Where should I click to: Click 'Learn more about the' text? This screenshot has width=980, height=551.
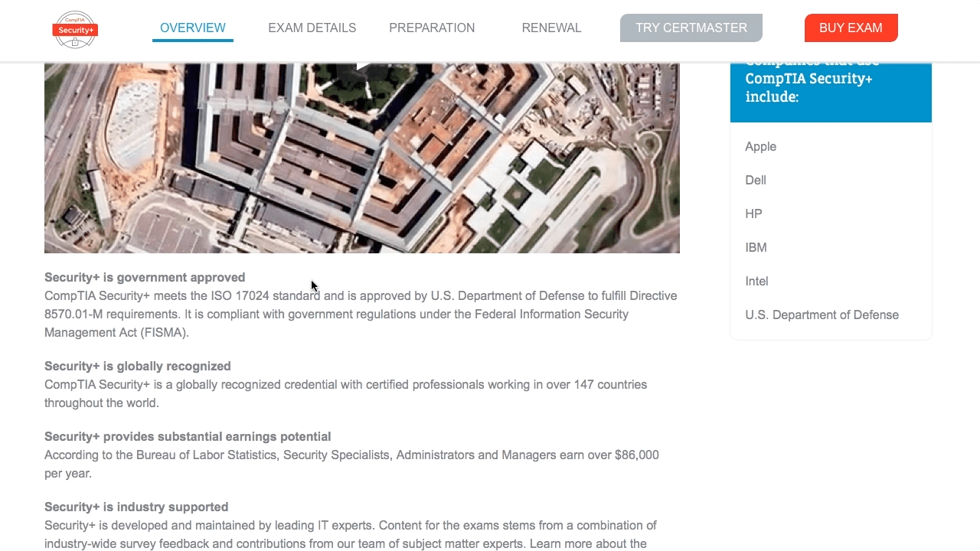click(588, 544)
